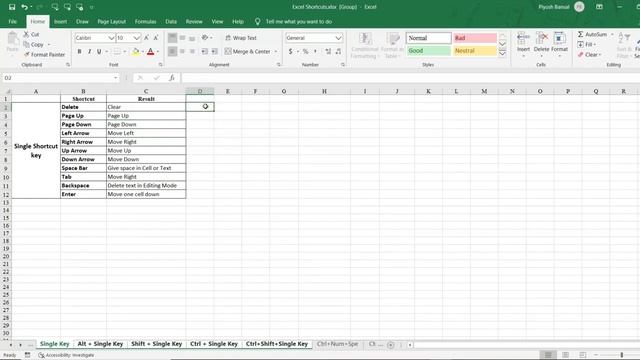Screen dimensions: 640x360
Task: Click the Decrease Decimal icon
Action: click(x=338, y=51)
